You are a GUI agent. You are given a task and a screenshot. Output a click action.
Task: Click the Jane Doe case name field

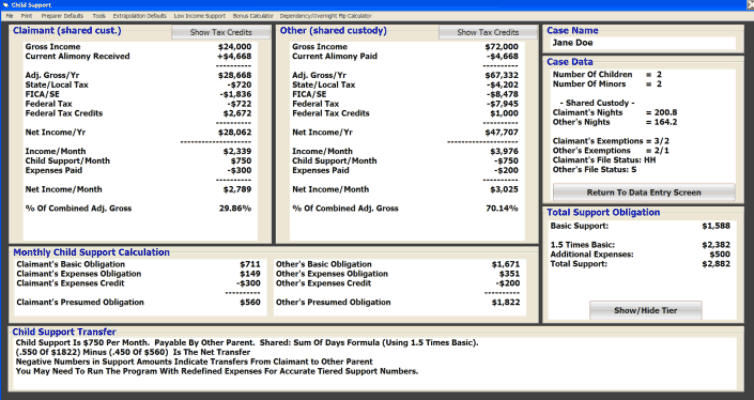pyautogui.click(x=642, y=43)
